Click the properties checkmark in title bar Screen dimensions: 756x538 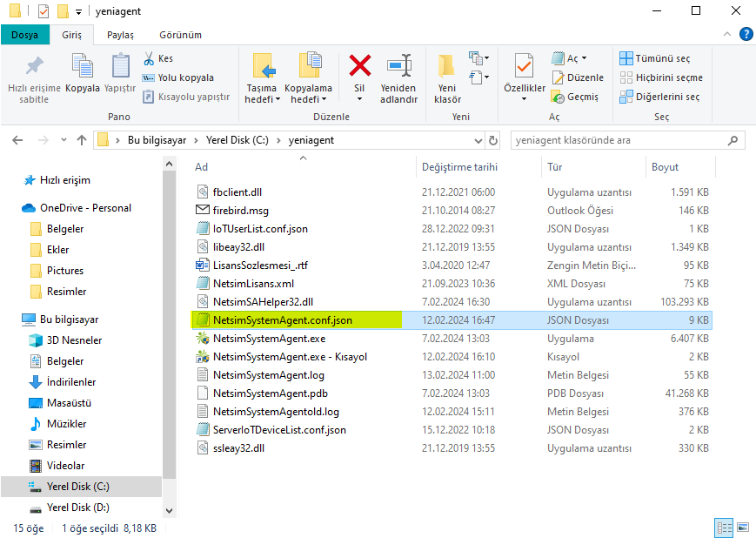43,11
